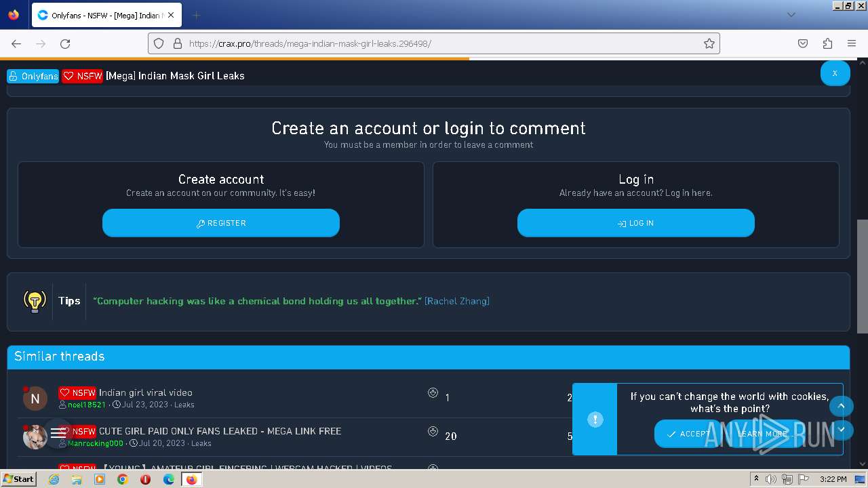This screenshot has width=868, height=488.
Task: Select the Onlyfans - NSFW browser tab
Action: [x=105, y=15]
